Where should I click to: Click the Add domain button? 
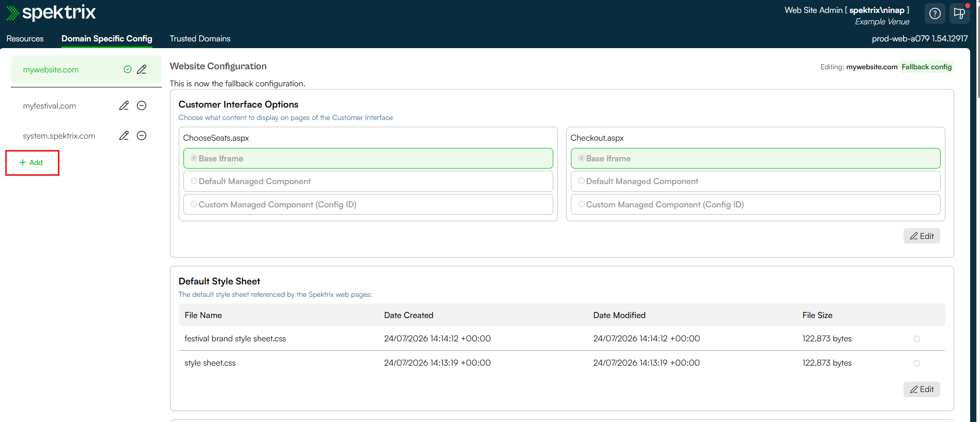[32, 162]
